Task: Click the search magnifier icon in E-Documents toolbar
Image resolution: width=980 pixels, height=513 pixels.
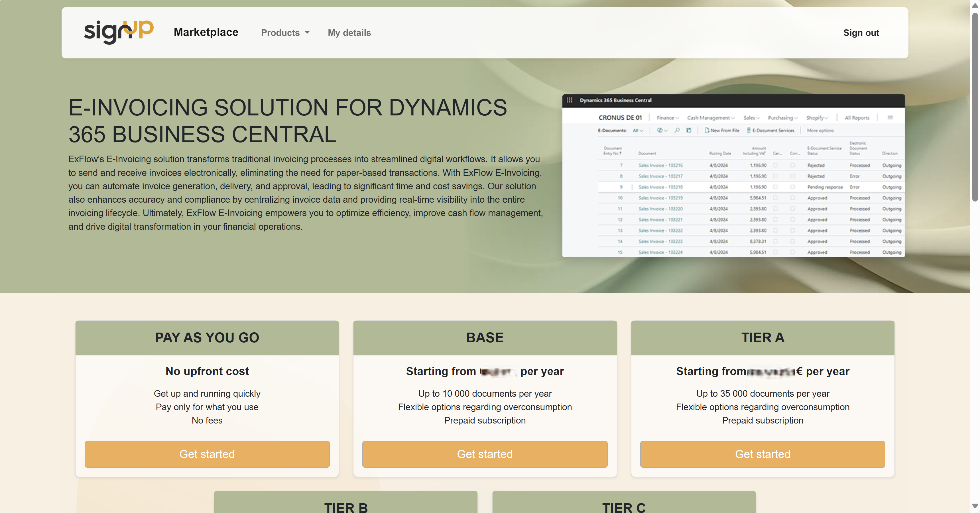Action: click(677, 131)
